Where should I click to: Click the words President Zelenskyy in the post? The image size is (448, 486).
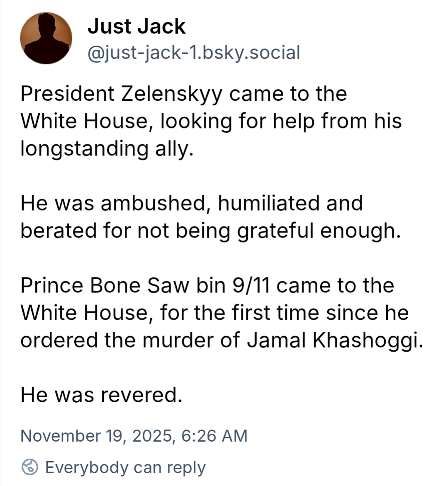click(x=122, y=94)
